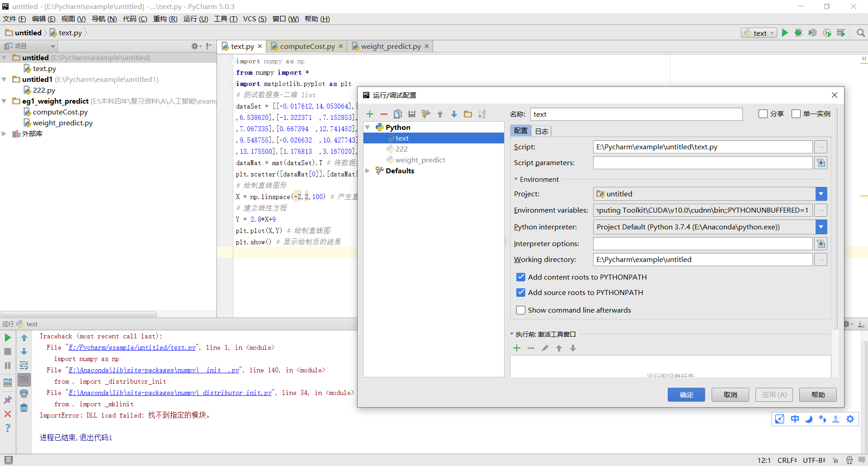Save the configuration with floppy disk icon
The width and height of the screenshot is (868, 466).
pyautogui.click(x=412, y=114)
